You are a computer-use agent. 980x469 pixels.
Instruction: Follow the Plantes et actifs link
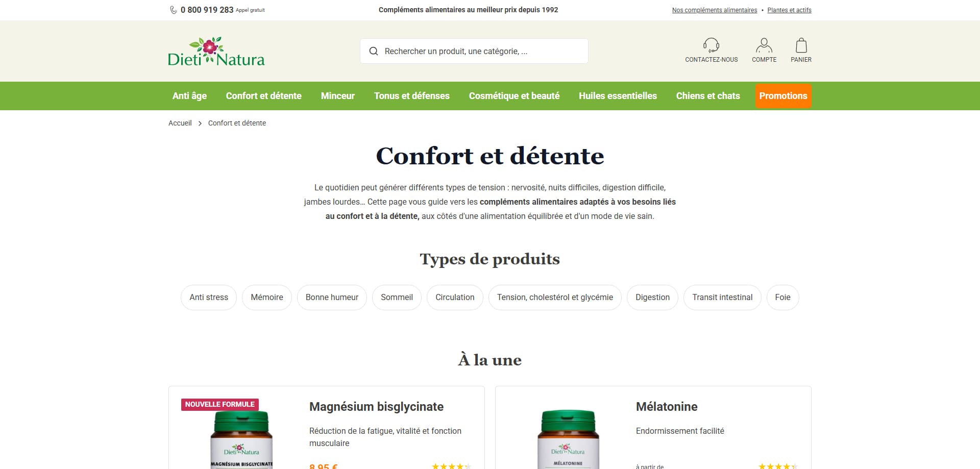click(789, 10)
